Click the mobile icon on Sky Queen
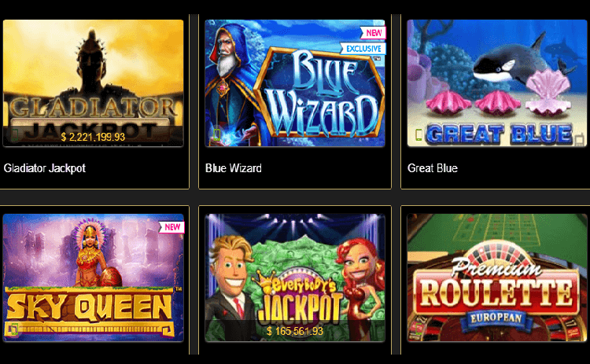590x364 pixels. pos(14,329)
